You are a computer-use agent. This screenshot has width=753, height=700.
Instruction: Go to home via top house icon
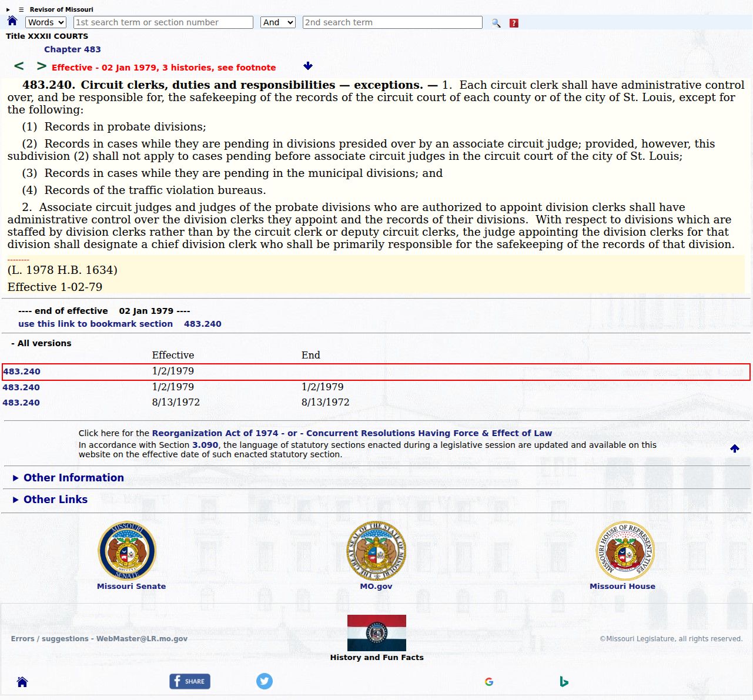[12, 21]
